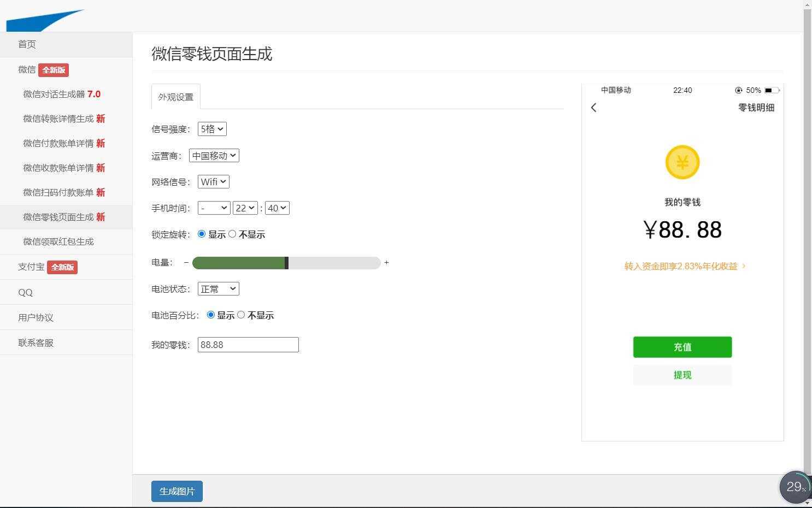Select 不显示 for 锁定旋转
Screen dimensions: 812x508
(x=232, y=234)
